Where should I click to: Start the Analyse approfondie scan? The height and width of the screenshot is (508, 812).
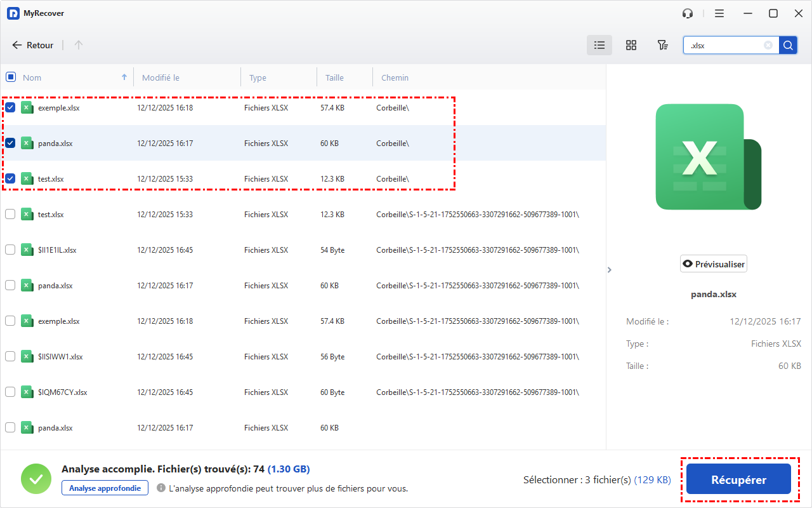point(105,488)
